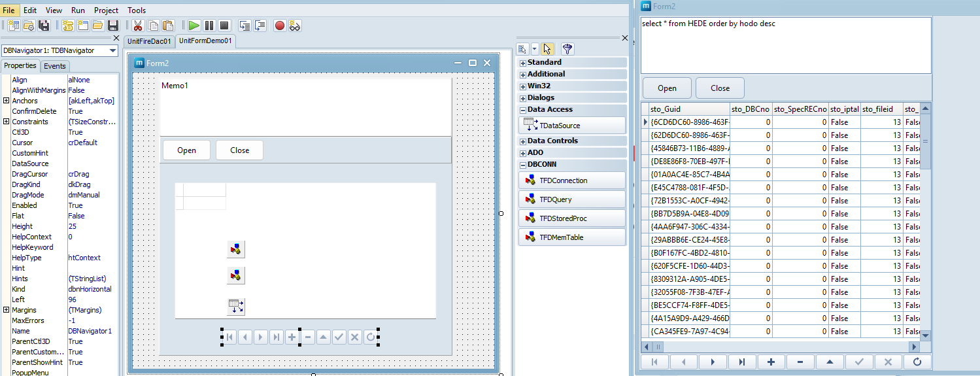The width and height of the screenshot is (980, 376).
Task: Open the Project menu
Action: point(106,10)
